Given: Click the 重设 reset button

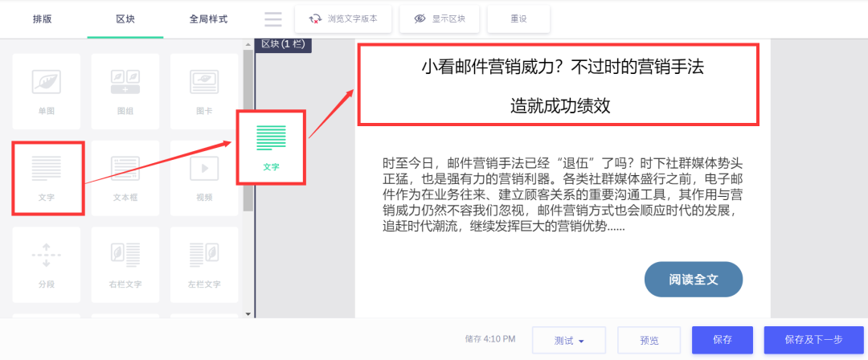Looking at the screenshot, I should coord(518,18).
